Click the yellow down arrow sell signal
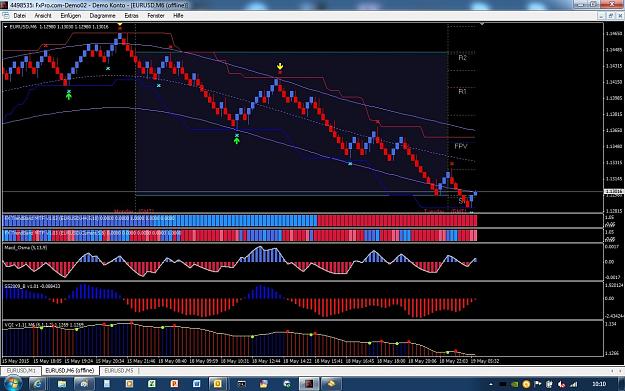 click(280, 66)
